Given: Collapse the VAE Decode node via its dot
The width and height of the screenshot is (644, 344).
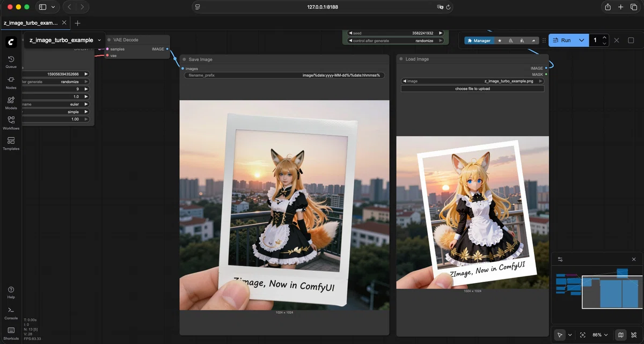Looking at the screenshot, I should click(x=108, y=40).
